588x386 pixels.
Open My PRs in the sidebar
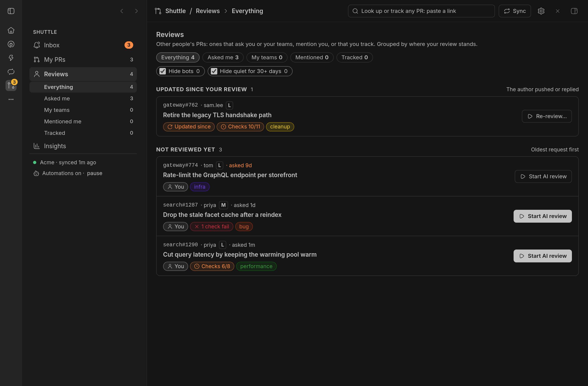tap(83, 60)
